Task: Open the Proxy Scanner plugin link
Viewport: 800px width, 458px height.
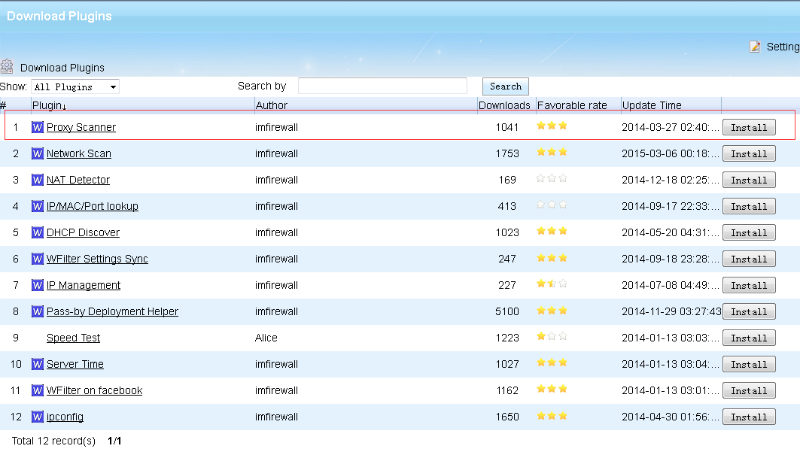Action: click(x=81, y=128)
